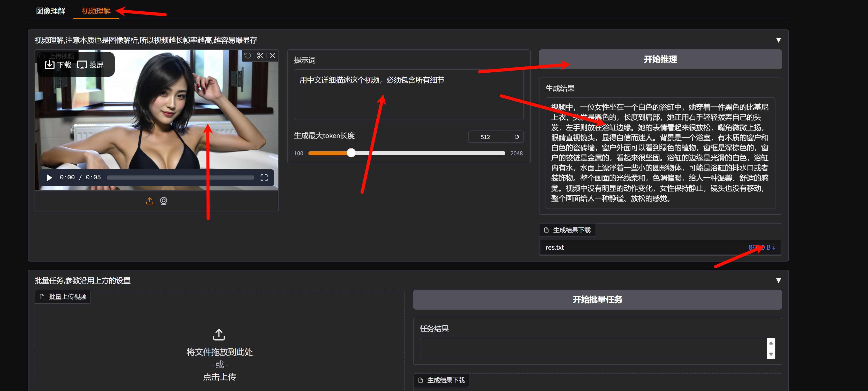This screenshot has width=868, height=391.
Task: Start batch task with 开始批量任务
Action: tap(597, 300)
